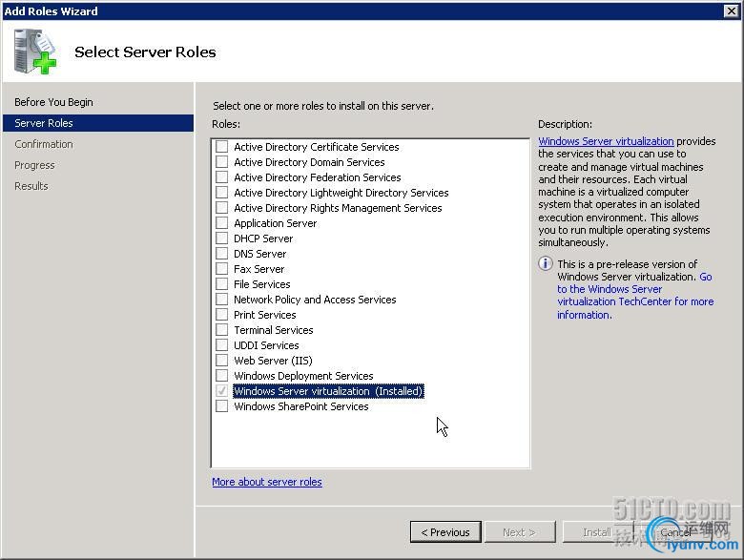
Task: Open Windows Server virtualization description link
Action: [606, 141]
